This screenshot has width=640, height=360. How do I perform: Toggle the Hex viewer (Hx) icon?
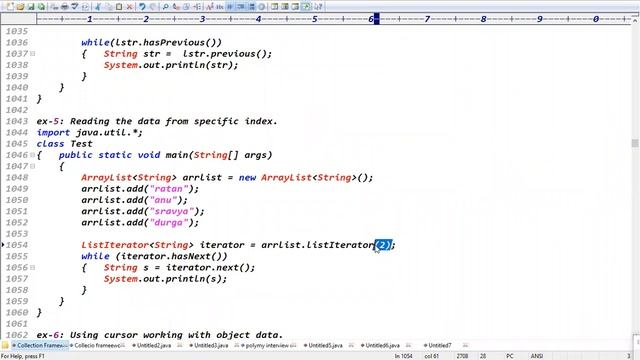220,7
